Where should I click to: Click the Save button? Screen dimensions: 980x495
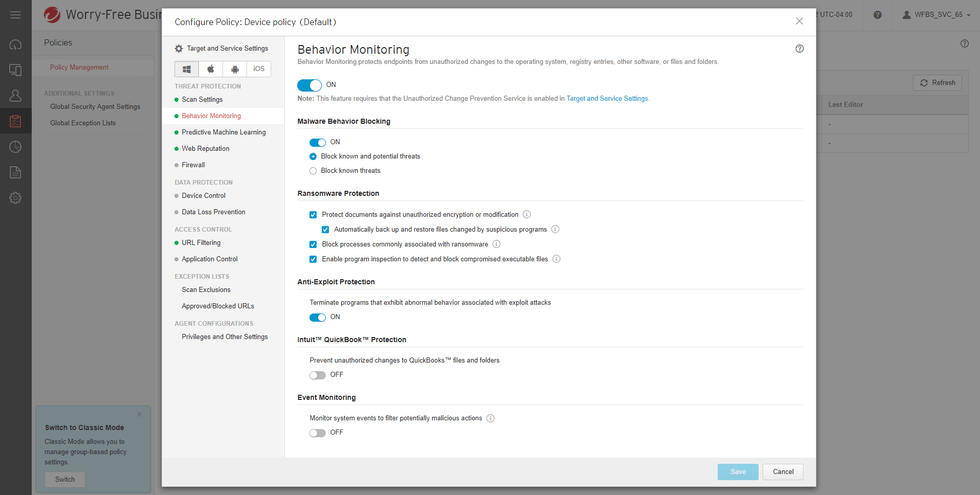(x=738, y=472)
